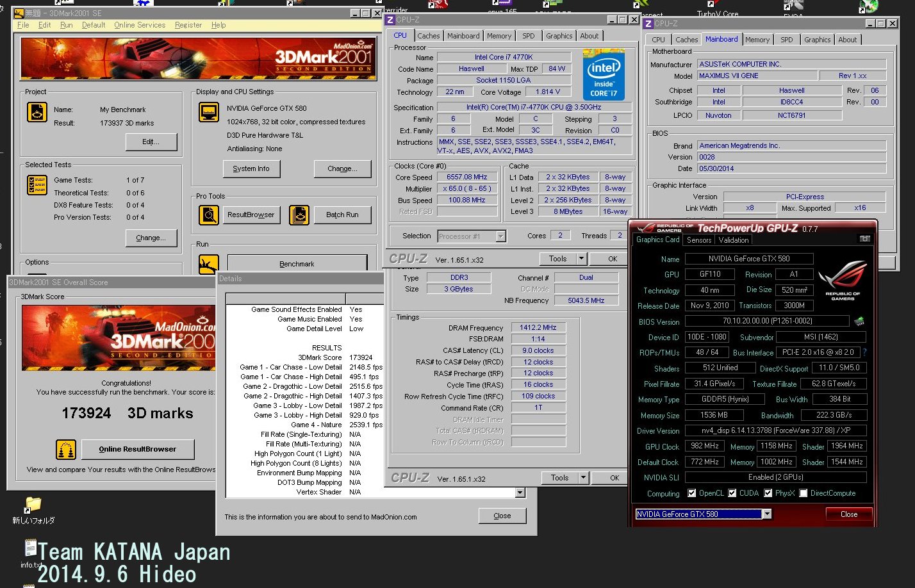Click Close button in Details window
This screenshot has height=588, width=915.
pos(502,516)
